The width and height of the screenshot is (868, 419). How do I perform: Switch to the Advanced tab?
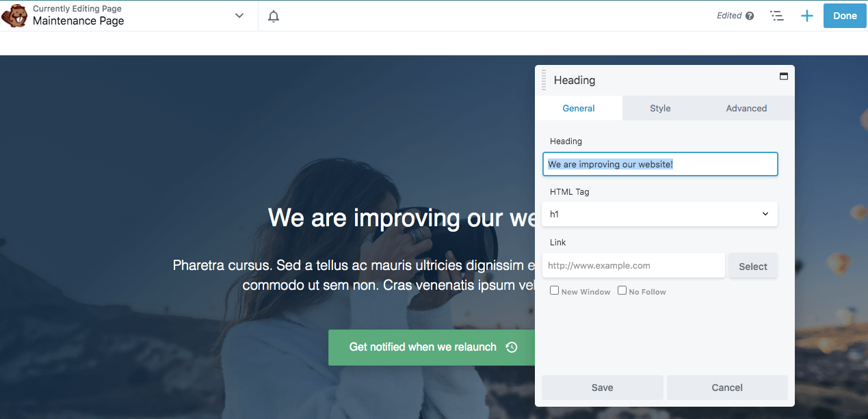746,108
